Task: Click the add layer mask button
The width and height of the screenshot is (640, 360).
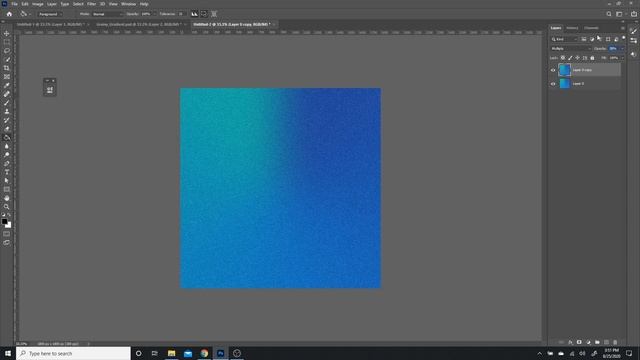Action: pyautogui.click(x=579, y=342)
